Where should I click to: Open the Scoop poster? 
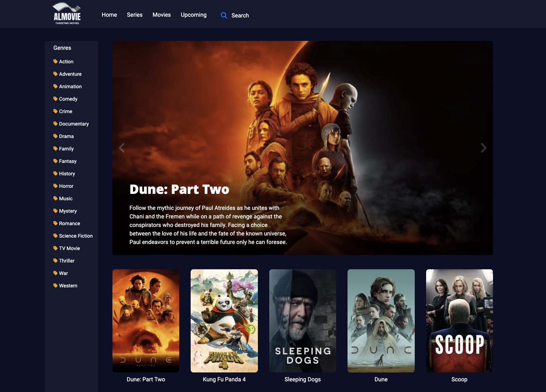point(460,321)
